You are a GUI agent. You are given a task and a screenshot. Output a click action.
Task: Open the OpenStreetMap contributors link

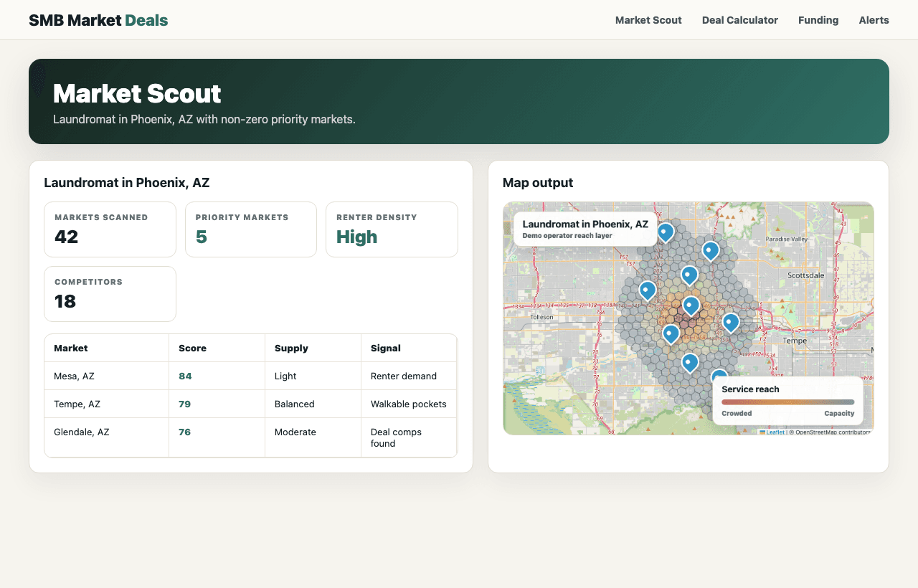tap(831, 432)
